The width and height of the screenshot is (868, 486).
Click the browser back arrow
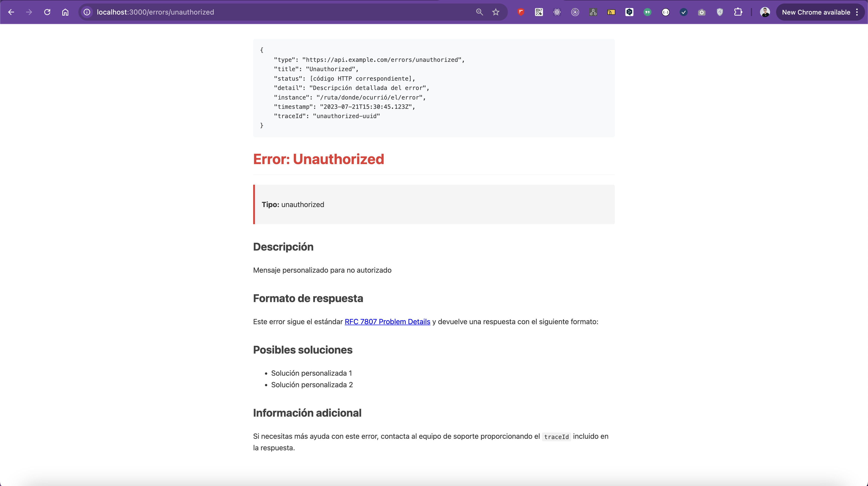pyautogui.click(x=11, y=12)
